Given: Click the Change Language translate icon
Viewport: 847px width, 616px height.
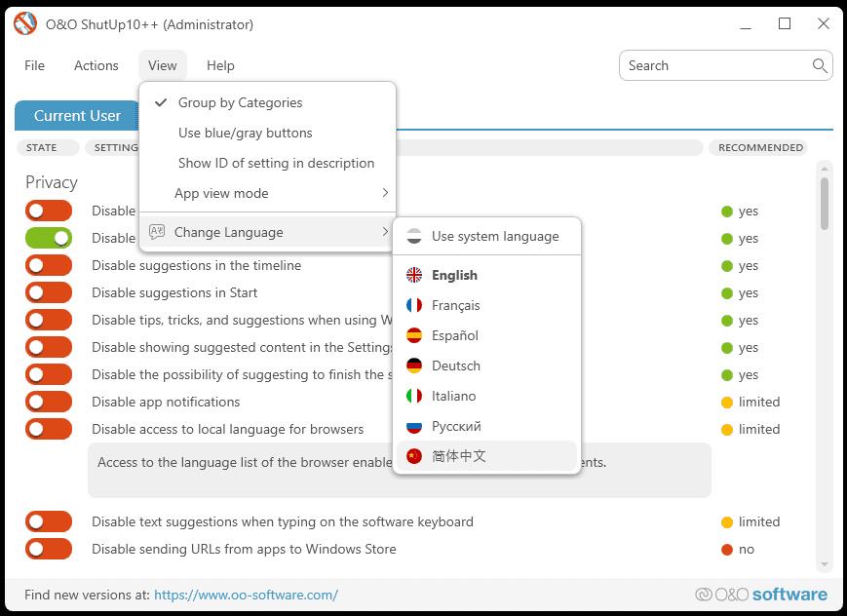Looking at the screenshot, I should [x=156, y=232].
